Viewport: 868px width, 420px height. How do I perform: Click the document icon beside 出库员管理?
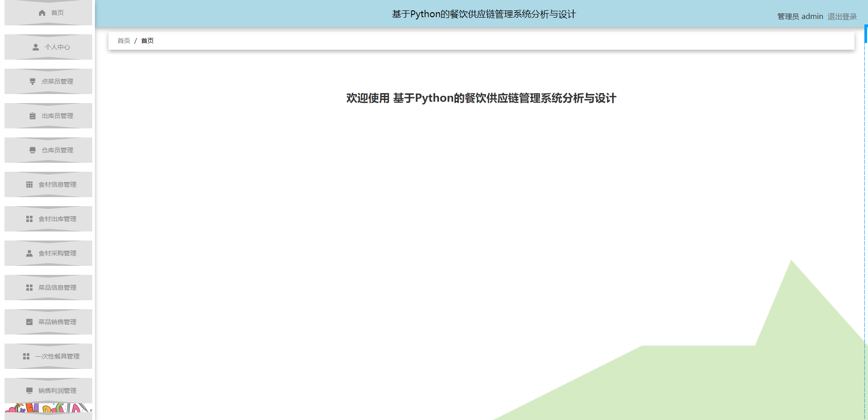pyautogui.click(x=32, y=116)
